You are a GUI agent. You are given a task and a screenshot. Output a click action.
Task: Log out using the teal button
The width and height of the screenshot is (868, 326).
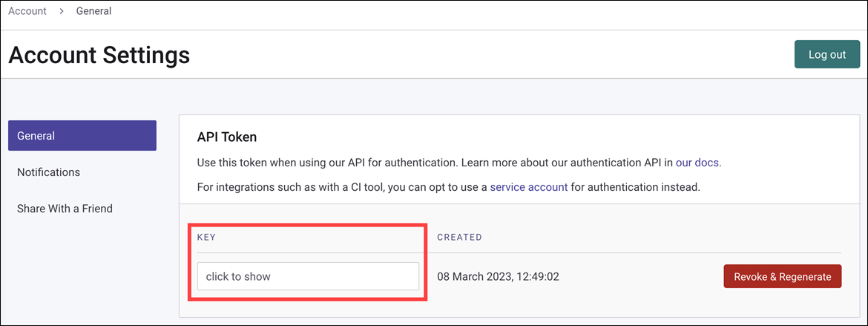point(827,54)
